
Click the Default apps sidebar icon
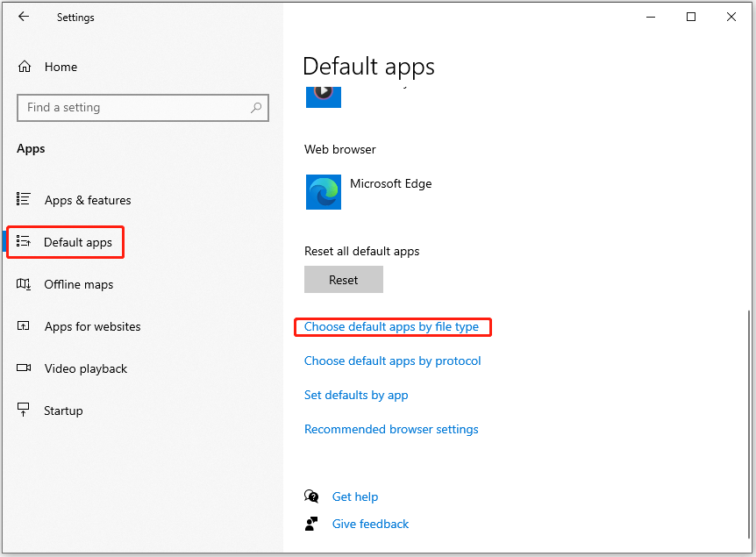click(x=23, y=241)
